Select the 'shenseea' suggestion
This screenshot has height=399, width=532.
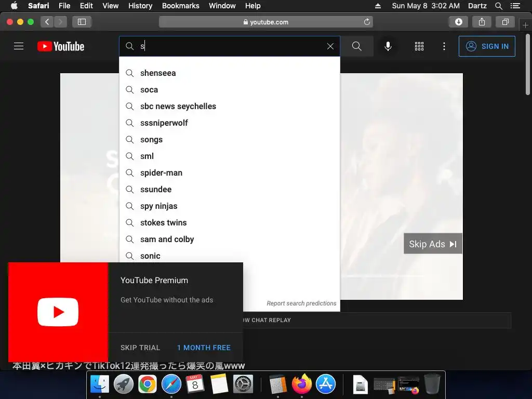(229, 73)
